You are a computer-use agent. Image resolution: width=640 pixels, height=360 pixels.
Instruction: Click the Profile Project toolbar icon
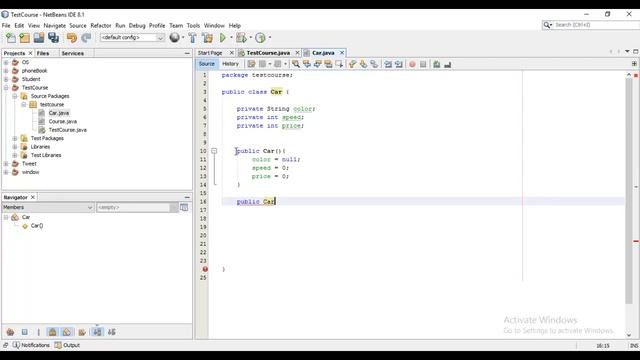pyautogui.click(x=260, y=38)
